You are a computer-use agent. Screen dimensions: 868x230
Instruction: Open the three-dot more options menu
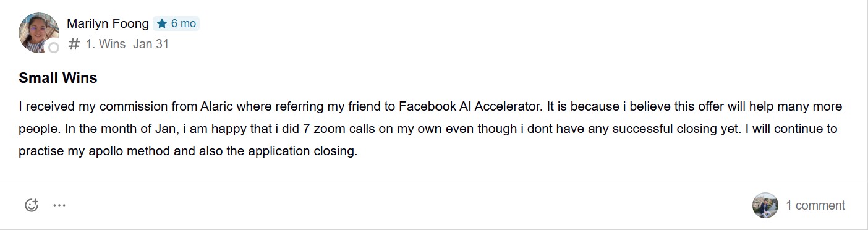point(59,205)
